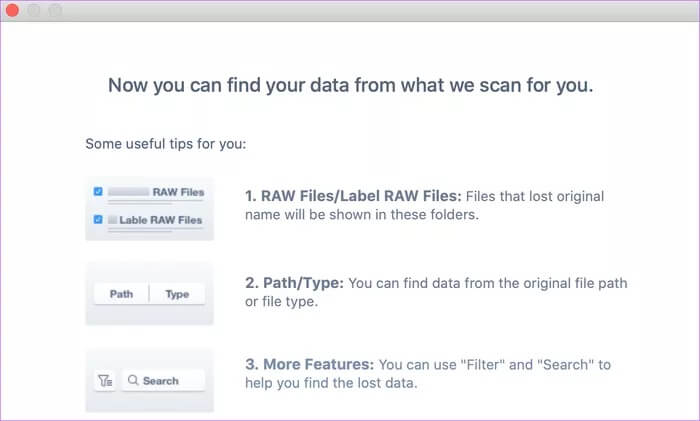Viewport: 700px width, 421px height.
Task: Click the Path/Type tip heading
Action: click(x=294, y=283)
